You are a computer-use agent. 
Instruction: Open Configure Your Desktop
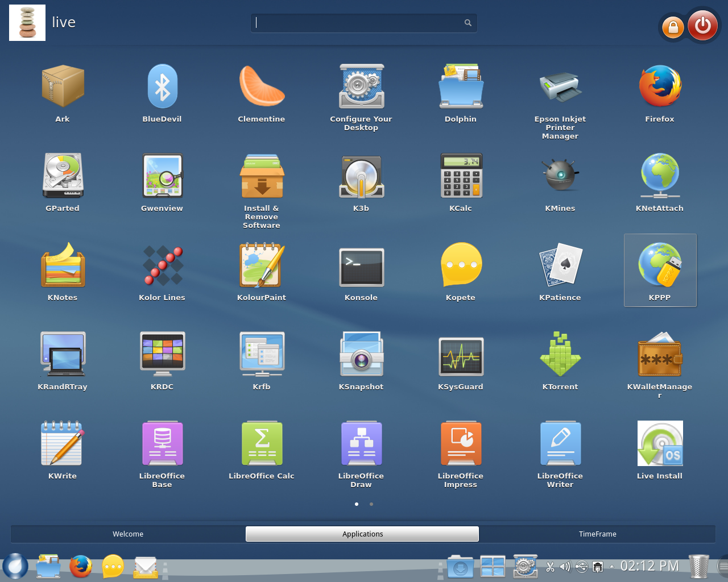(361, 98)
